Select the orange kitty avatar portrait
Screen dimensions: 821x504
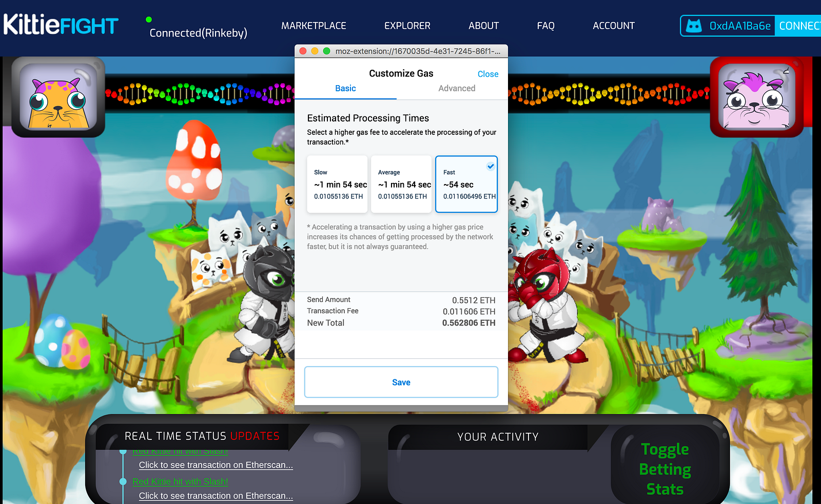58,96
